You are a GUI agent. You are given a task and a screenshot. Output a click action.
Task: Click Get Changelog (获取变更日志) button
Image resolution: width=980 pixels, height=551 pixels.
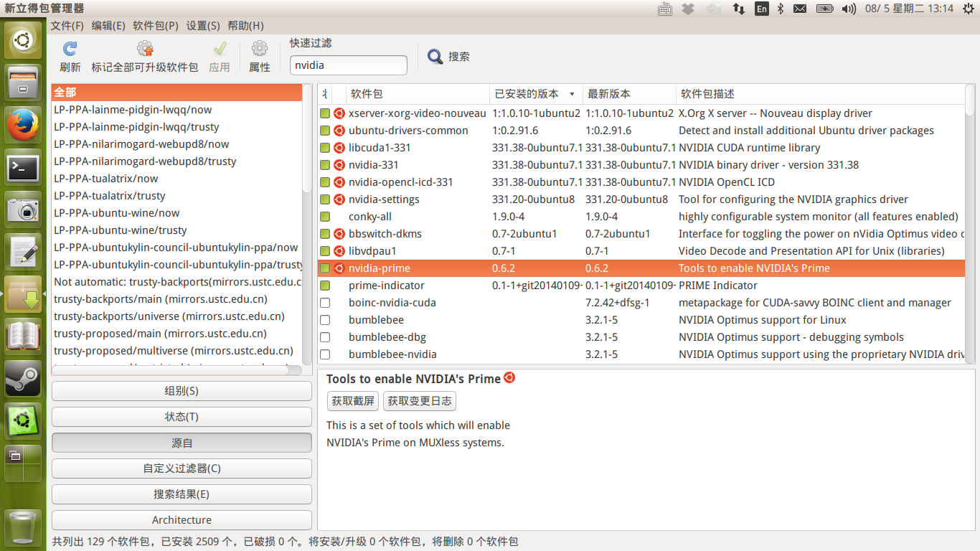[420, 401]
